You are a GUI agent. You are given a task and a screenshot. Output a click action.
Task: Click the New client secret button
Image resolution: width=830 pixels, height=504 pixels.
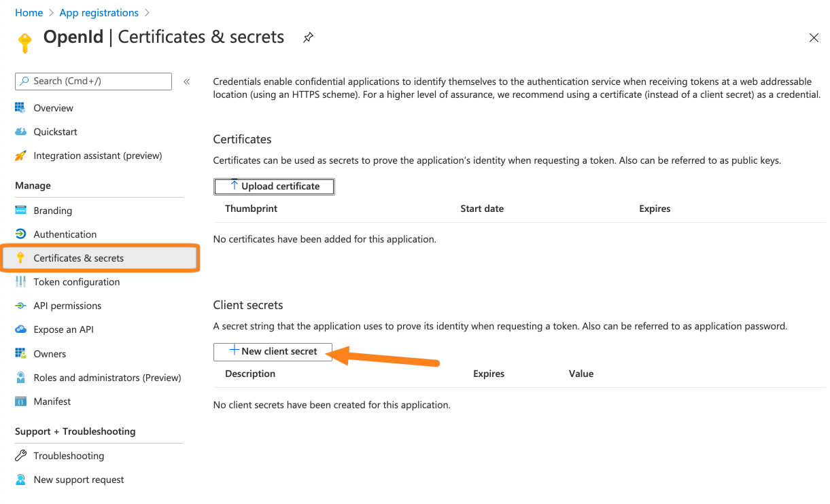(x=273, y=351)
